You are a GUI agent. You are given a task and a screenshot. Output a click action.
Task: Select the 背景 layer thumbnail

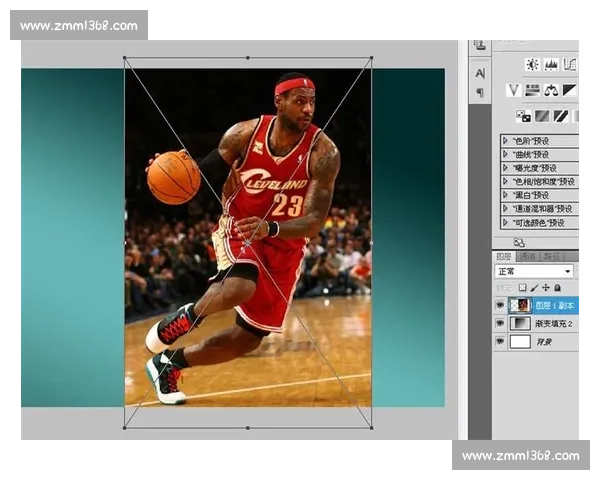520,341
